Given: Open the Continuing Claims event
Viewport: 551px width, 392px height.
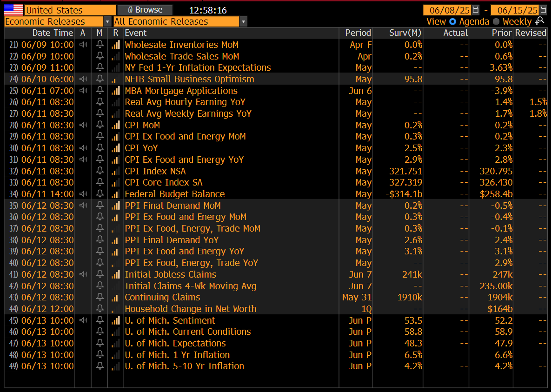Looking at the screenshot, I should pos(162,298).
